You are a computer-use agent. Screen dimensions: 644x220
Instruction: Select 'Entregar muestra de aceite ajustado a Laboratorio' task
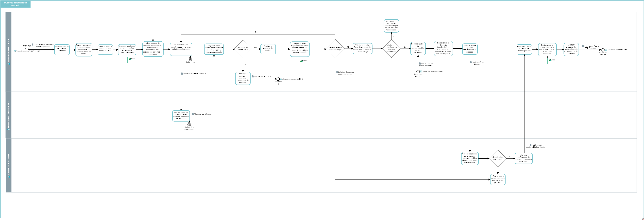pyautogui.click(x=571, y=49)
